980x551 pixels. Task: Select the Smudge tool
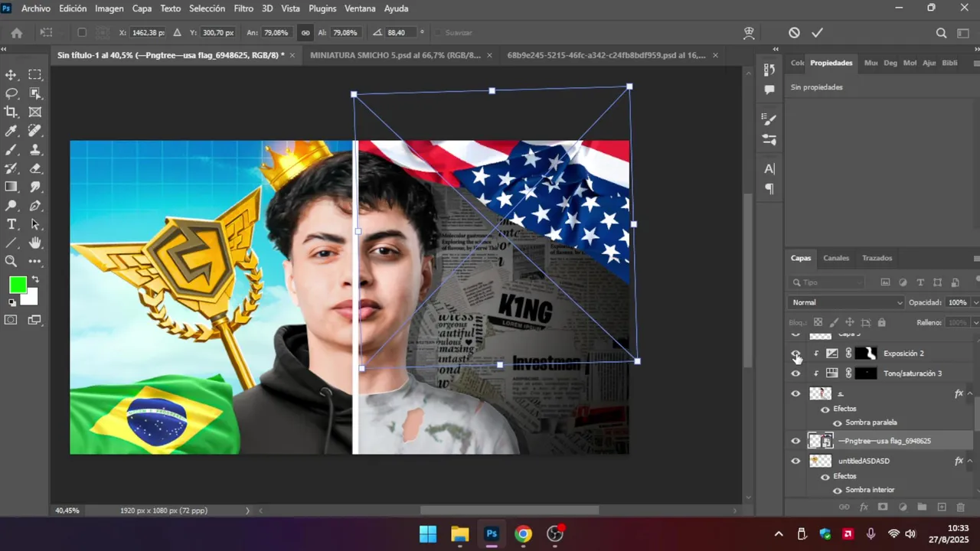click(x=35, y=187)
